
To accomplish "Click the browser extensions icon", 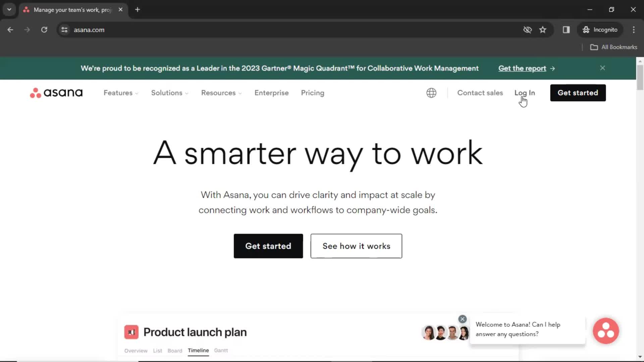I will [566, 29].
